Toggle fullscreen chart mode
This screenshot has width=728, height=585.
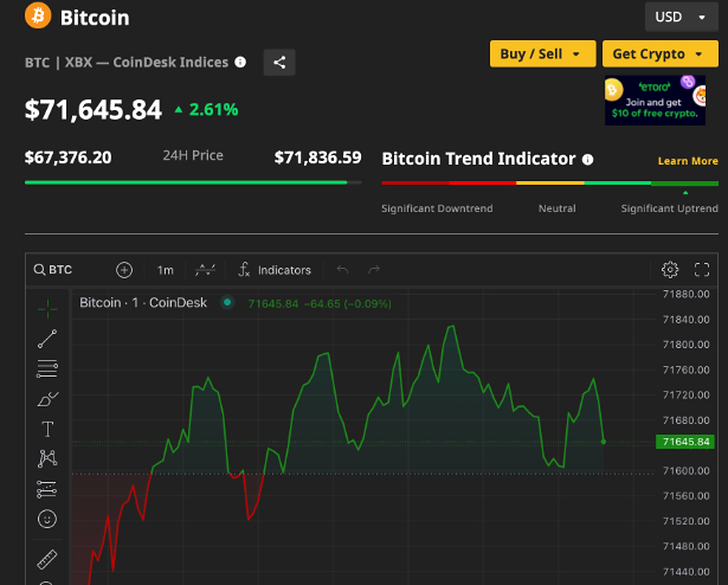point(702,270)
